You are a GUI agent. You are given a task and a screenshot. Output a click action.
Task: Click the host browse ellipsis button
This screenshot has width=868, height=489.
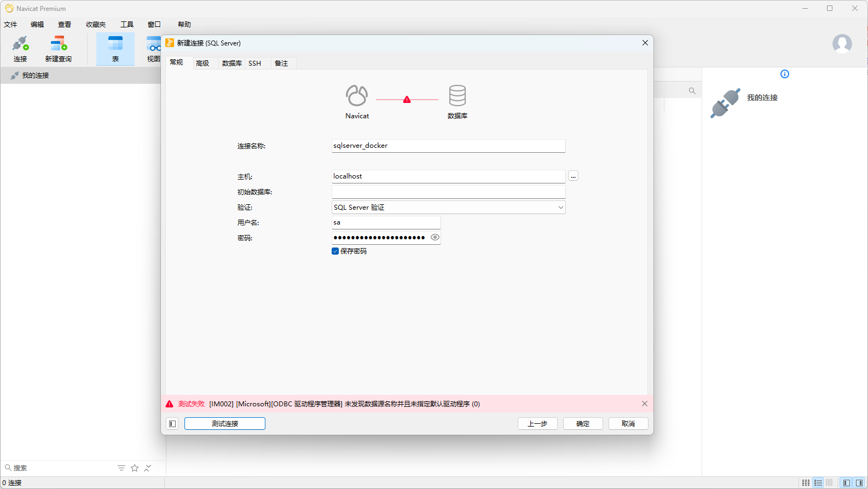click(x=573, y=176)
